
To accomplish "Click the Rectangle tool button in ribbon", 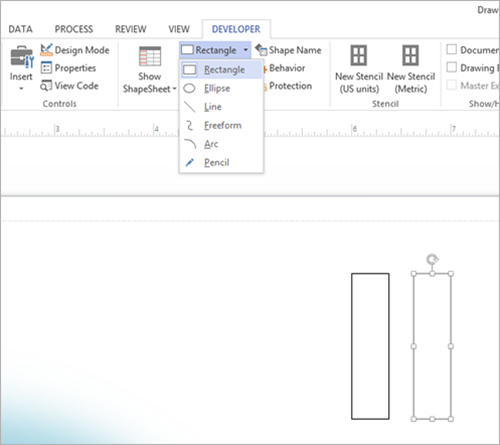I will coord(209,50).
